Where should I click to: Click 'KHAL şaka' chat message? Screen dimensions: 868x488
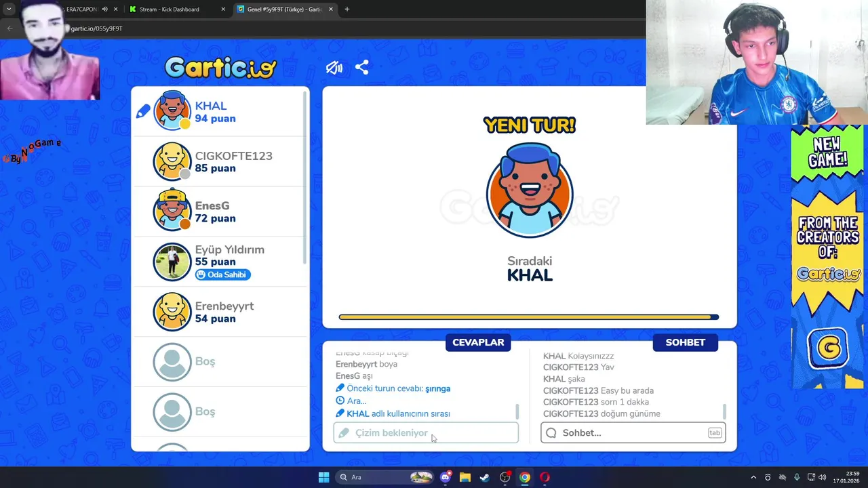(x=564, y=379)
